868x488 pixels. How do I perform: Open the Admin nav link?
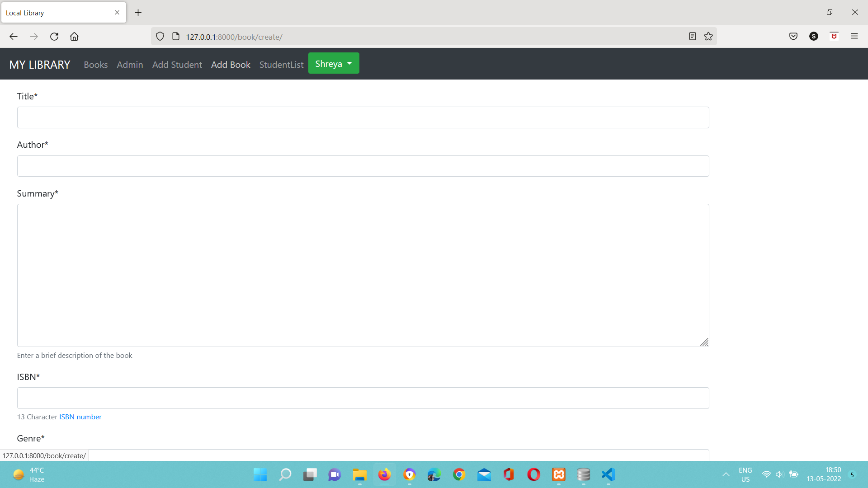click(x=130, y=65)
